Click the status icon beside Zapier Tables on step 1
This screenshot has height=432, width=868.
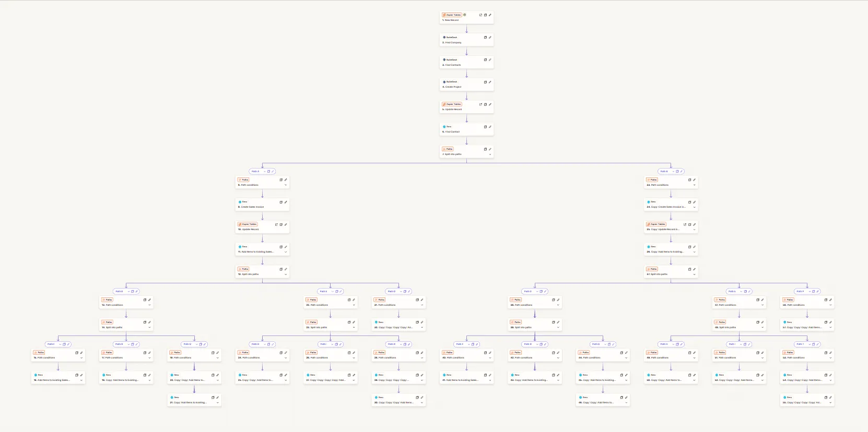click(465, 15)
